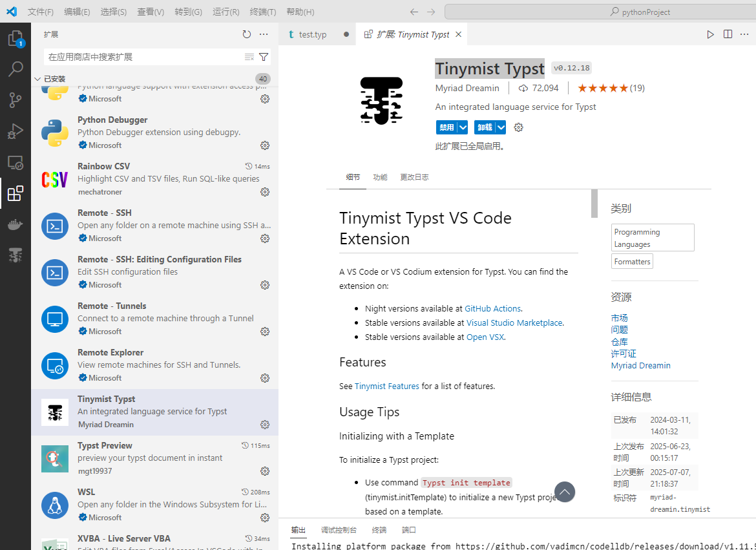Open Remote - Tunnels manage gear
The height and width of the screenshot is (550, 756).
[x=265, y=332]
